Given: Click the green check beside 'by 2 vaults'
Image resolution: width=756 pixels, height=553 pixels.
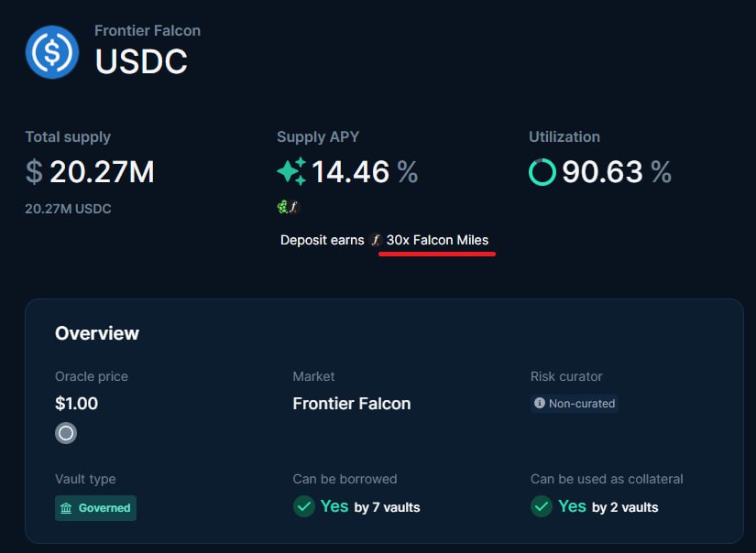Looking at the screenshot, I should (542, 506).
